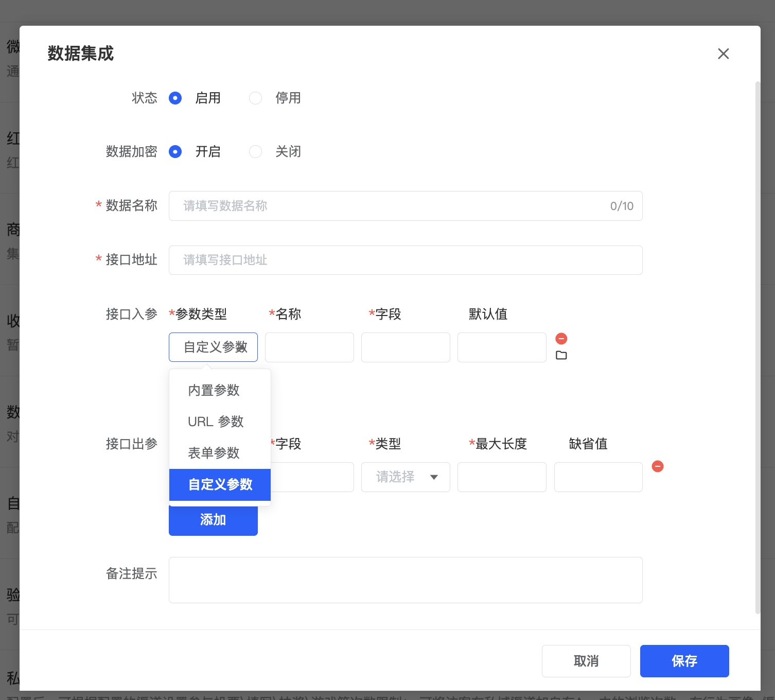Choose 内置参数 from the dropdown list
The width and height of the screenshot is (775, 700).
[x=214, y=390]
